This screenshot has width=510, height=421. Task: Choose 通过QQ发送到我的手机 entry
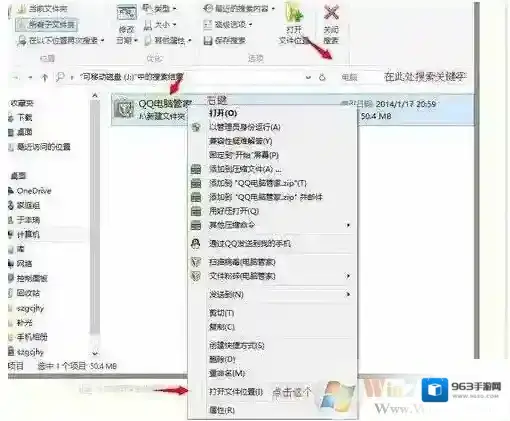249,244
